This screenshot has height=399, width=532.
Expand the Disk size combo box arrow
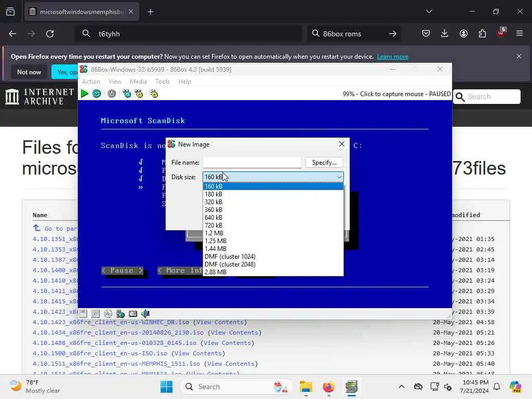(339, 177)
